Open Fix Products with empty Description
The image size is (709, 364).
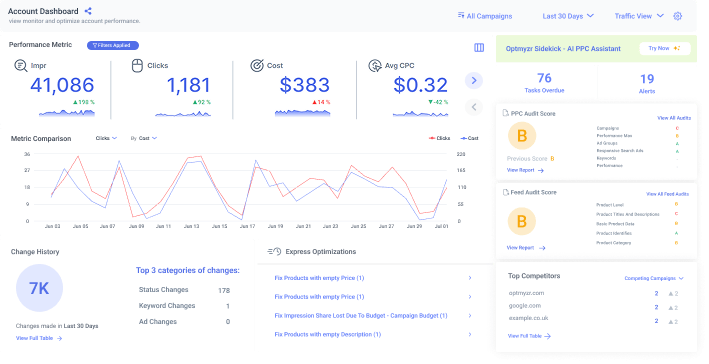click(x=328, y=335)
